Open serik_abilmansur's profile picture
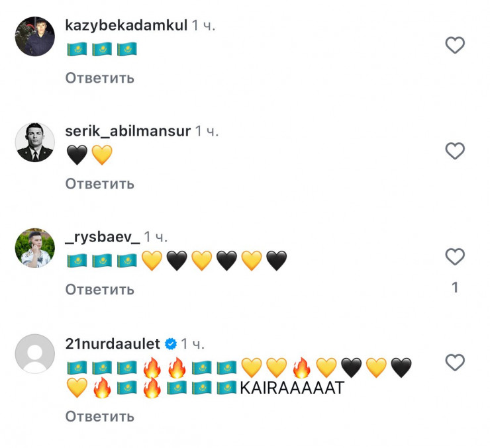This screenshot has height=448, width=490. tap(35, 142)
